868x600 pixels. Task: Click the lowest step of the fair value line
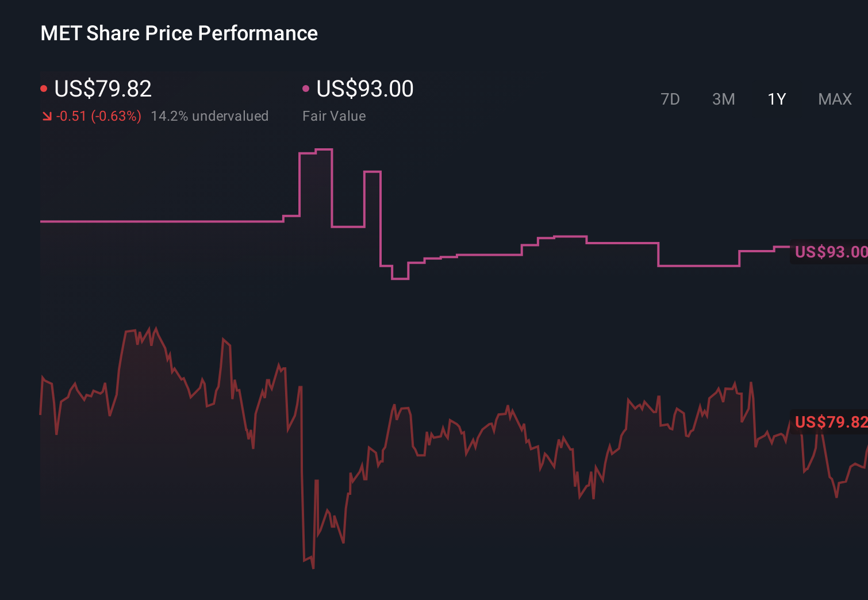click(400, 279)
